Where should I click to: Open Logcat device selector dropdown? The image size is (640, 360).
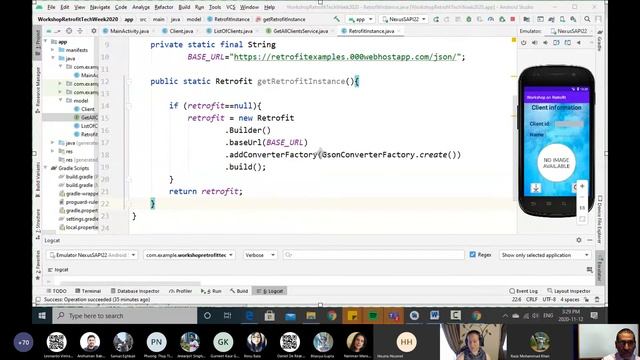pyautogui.click(x=92, y=255)
